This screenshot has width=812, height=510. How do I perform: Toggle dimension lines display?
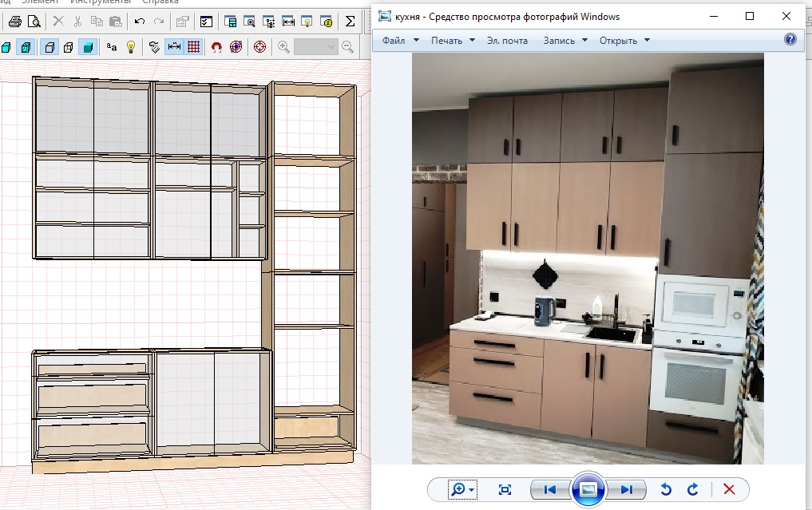click(x=175, y=47)
